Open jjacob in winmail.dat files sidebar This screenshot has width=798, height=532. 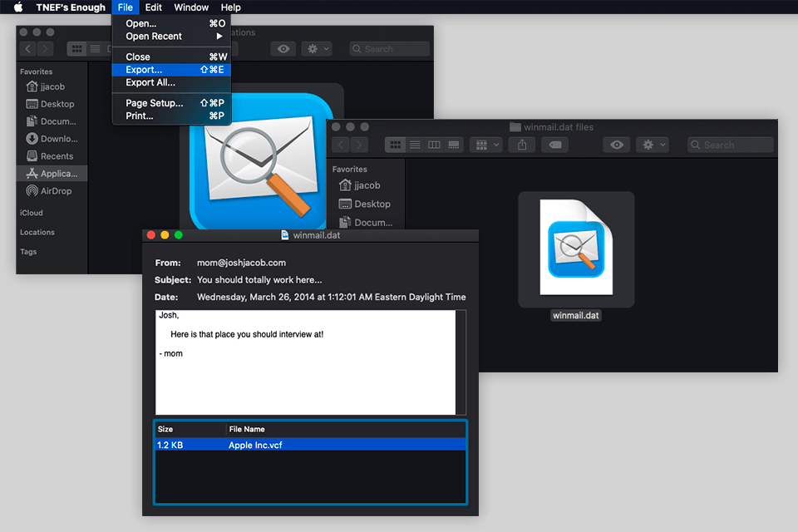point(366,185)
